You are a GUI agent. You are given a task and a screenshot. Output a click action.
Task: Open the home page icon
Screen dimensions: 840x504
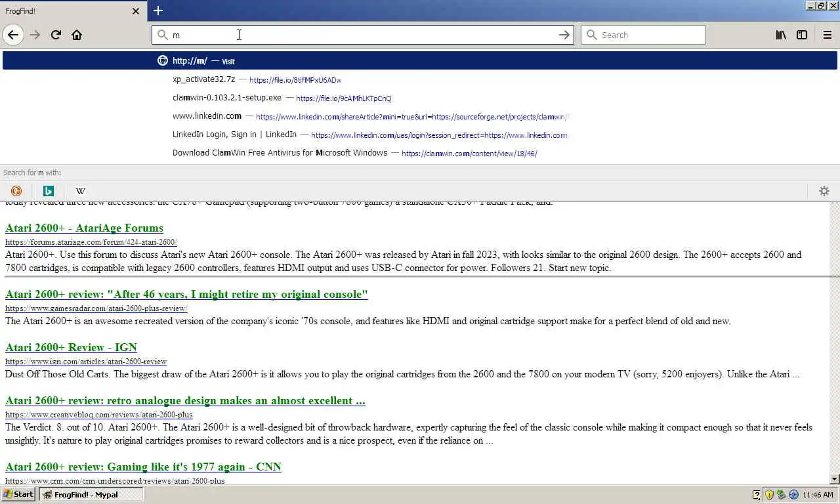tap(77, 35)
